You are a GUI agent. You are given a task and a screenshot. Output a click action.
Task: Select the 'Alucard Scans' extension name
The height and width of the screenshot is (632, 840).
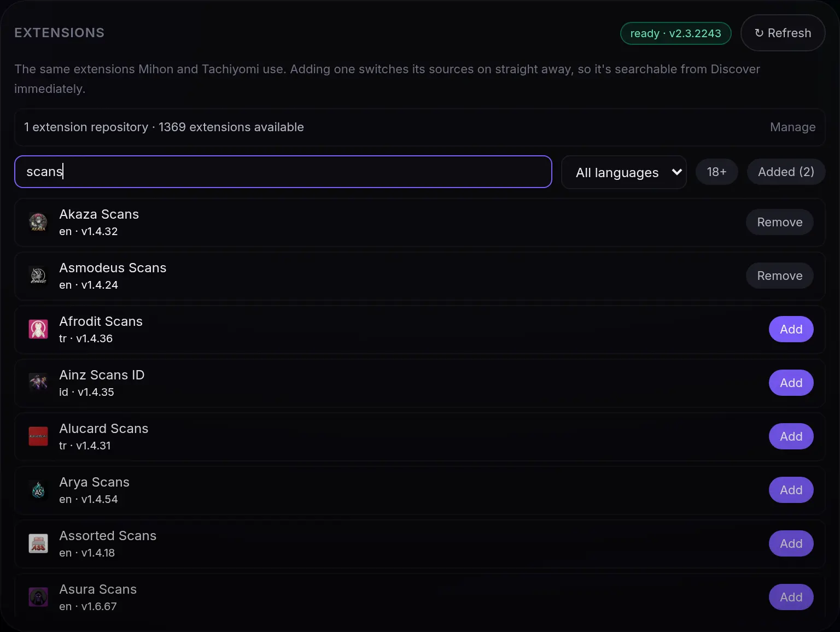coord(104,429)
